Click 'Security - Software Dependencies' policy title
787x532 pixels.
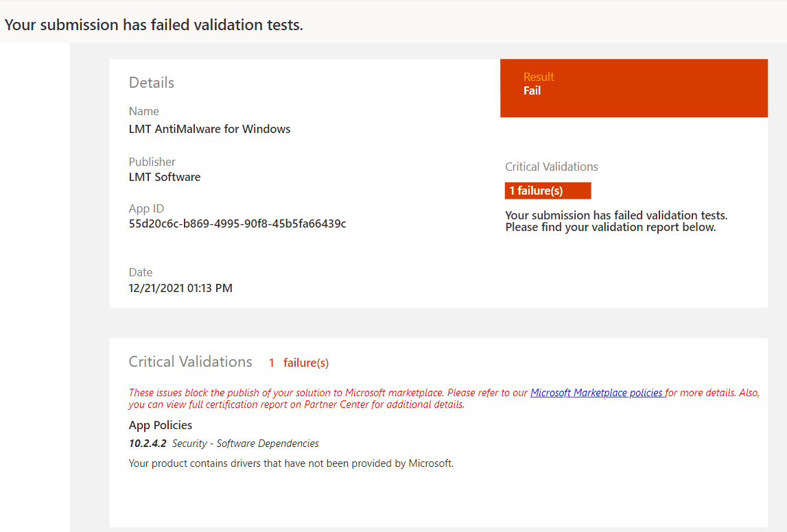tap(246, 444)
